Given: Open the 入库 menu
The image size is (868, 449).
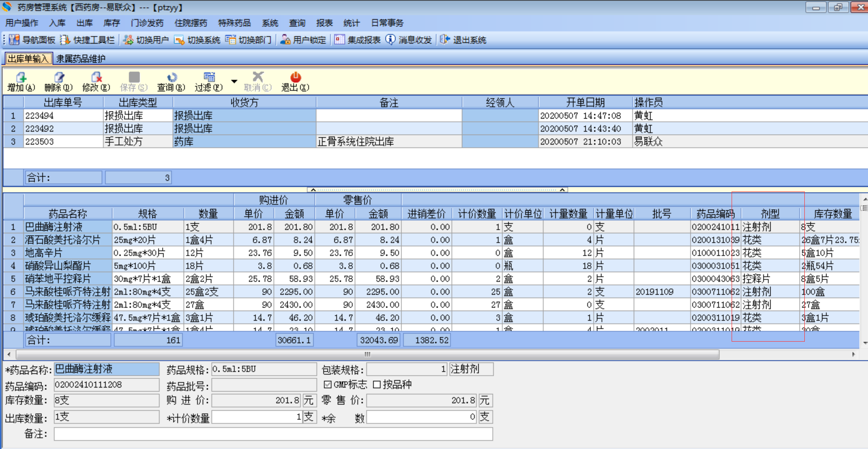Looking at the screenshot, I should click(57, 23).
